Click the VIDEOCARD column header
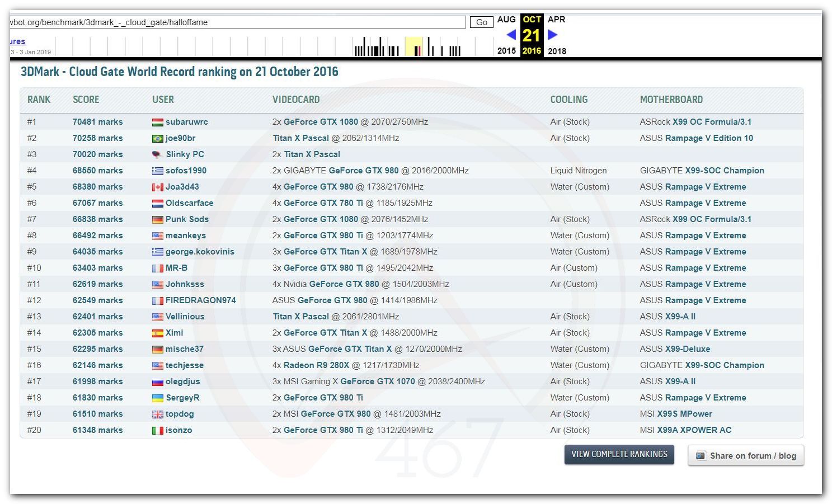The image size is (832, 504). (297, 100)
